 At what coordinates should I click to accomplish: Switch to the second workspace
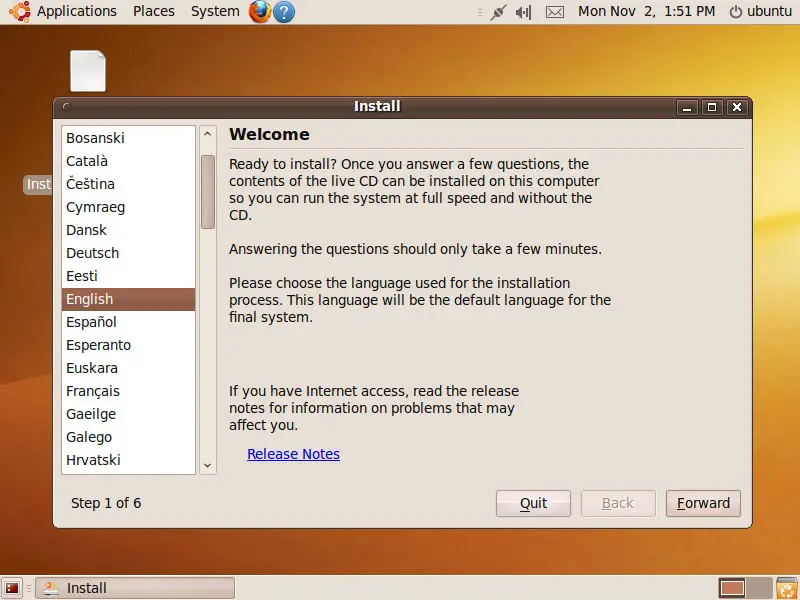coord(759,588)
